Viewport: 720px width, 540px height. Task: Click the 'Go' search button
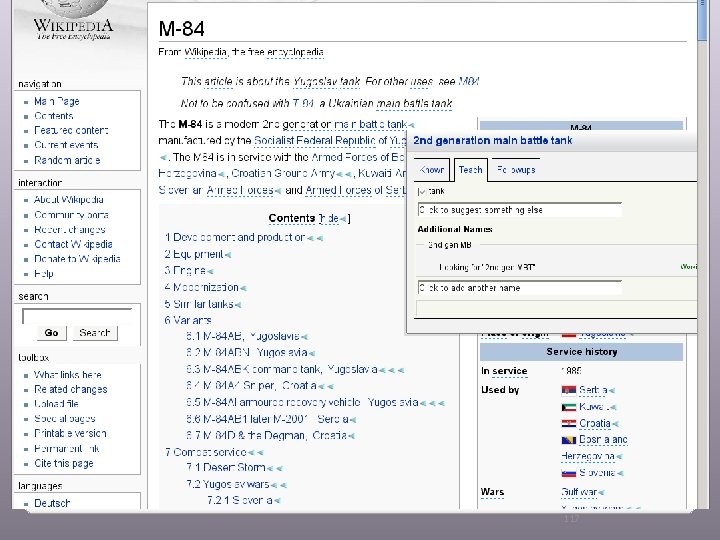[51, 333]
